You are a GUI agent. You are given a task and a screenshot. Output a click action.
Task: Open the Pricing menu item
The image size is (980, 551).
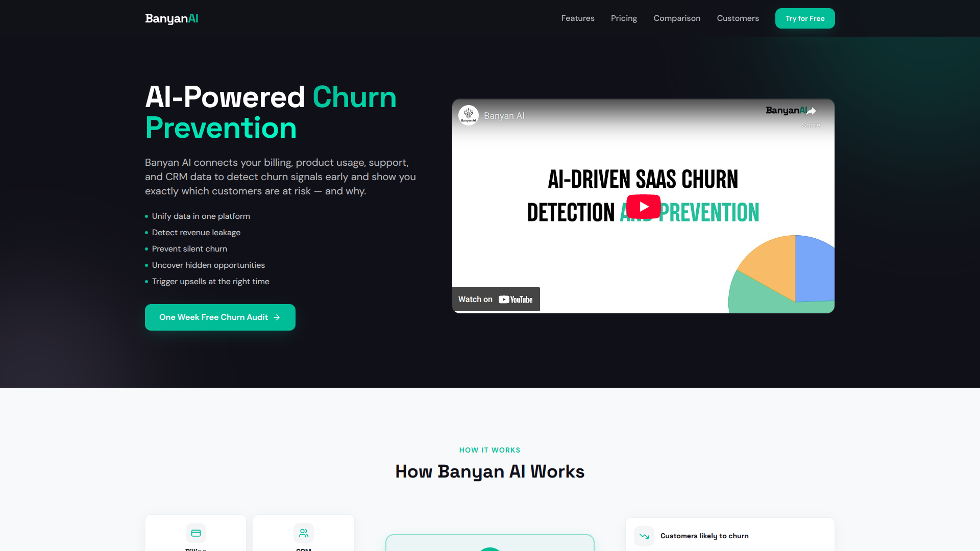click(624, 18)
